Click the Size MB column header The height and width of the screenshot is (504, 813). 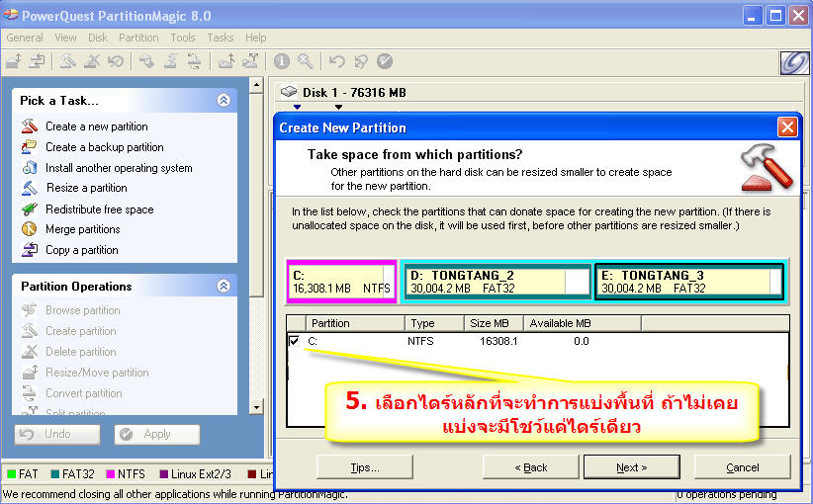point(494,323)
